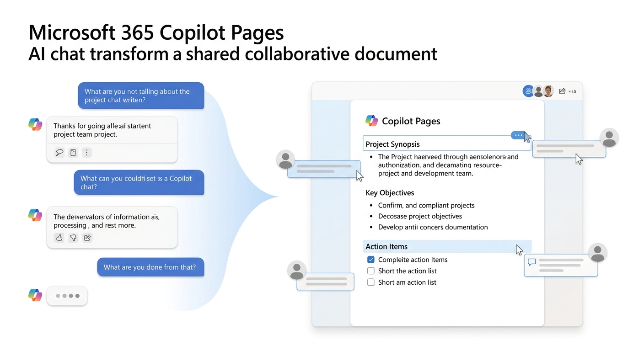644x351 pixels.
Task: Click the 'Thanks for going alle:ai startent' reply text
Action: (x=102, y=130)
